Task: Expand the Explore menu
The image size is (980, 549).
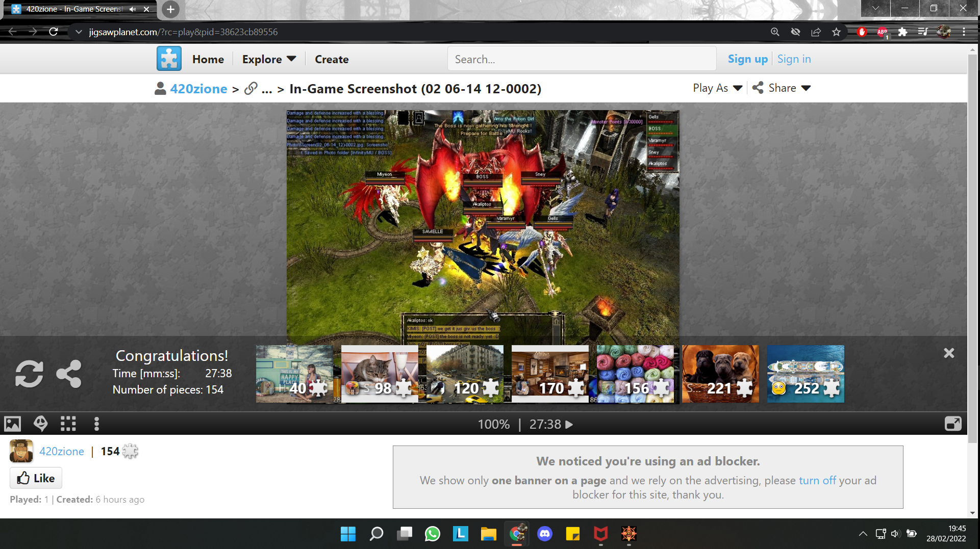Action: coord(269,59)
